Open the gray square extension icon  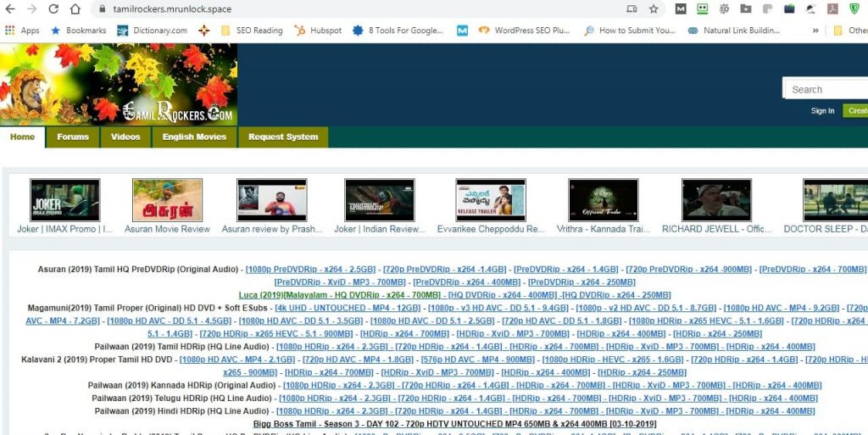pos(767,8)
